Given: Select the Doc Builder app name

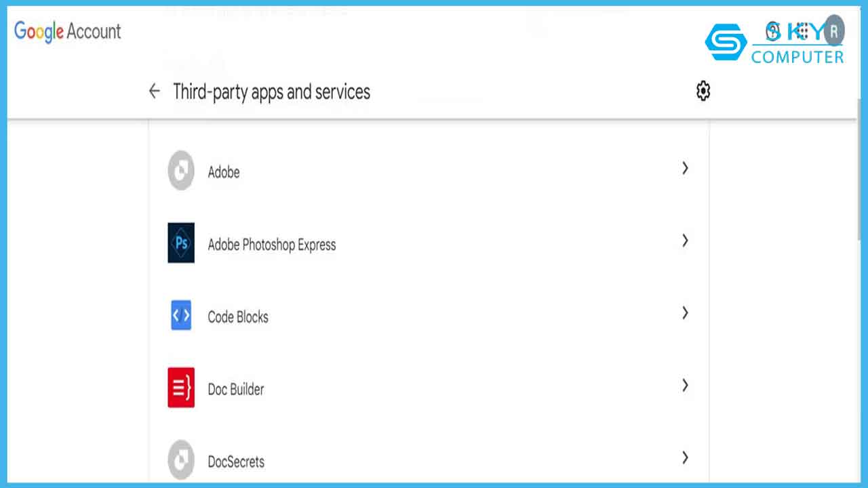Looking at the screenshot, I should coord(236,390).
